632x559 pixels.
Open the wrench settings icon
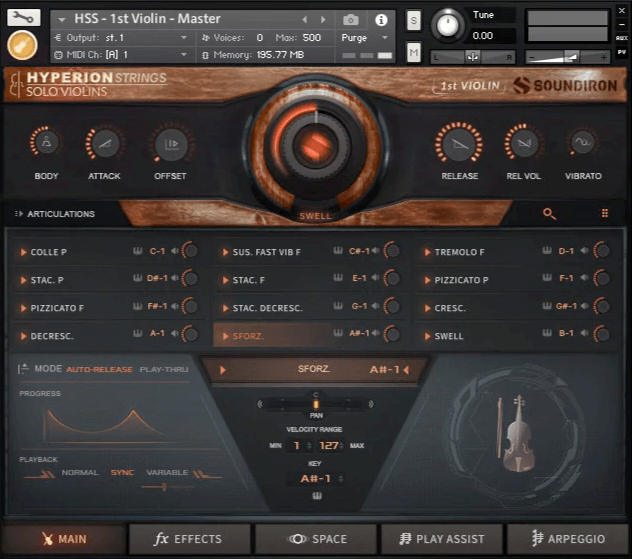tap(24, 17)
